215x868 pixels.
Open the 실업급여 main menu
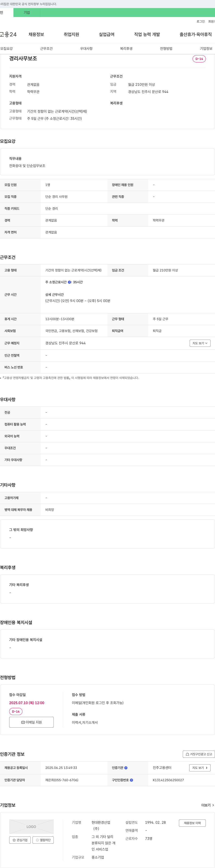(x=107, y=34)
